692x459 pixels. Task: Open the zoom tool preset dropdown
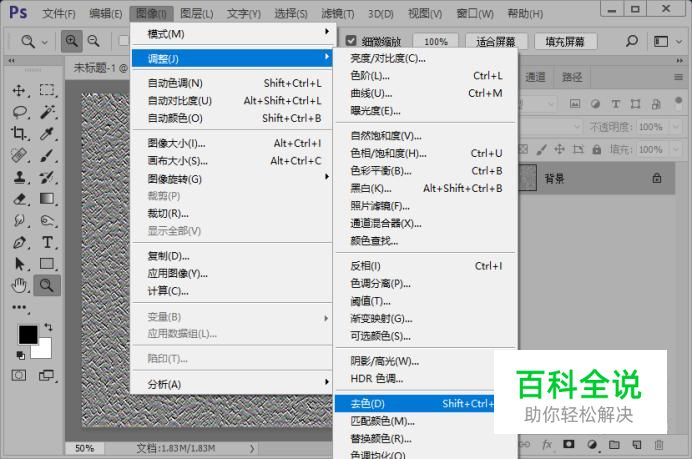point(45,42)
